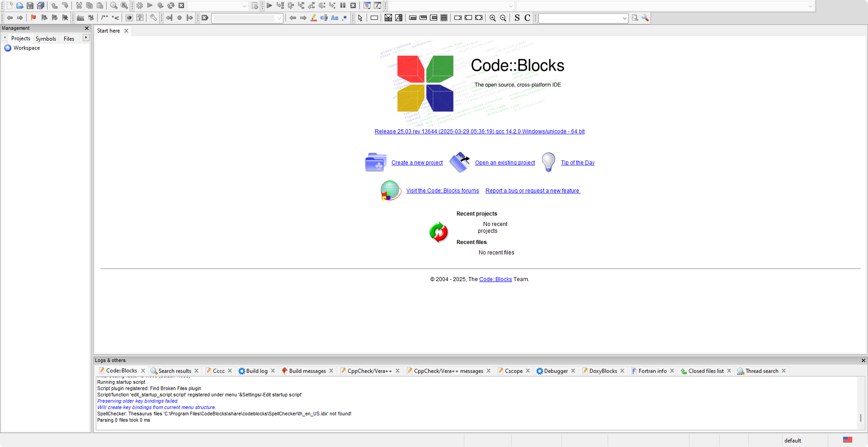Click the Abort build icon
868x447 pixels.
click(x=181, y=5)
